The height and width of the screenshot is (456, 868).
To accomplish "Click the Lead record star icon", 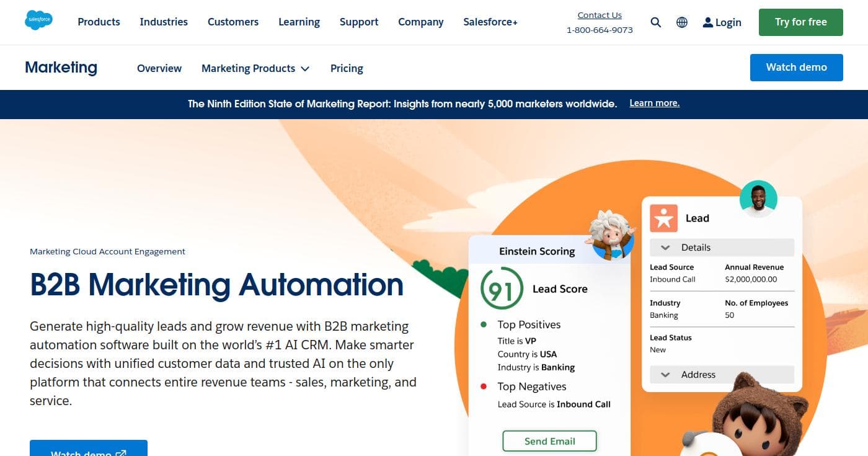I will [x=663, y=218].
